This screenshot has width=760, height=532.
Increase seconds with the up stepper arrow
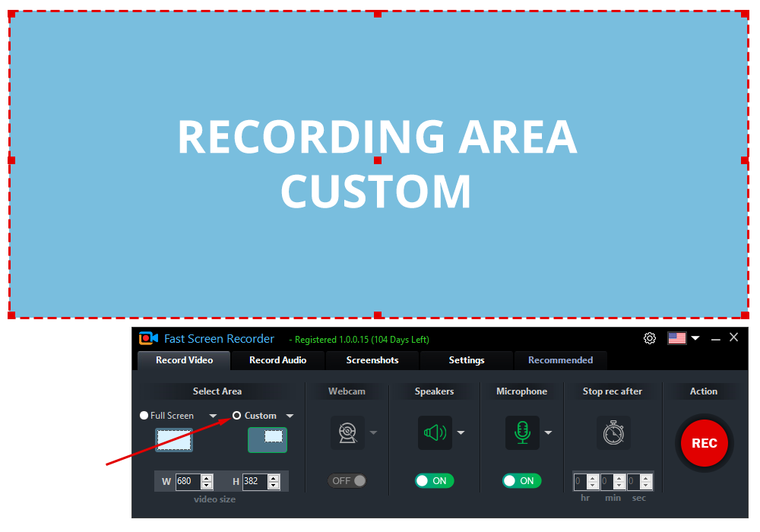(x=646, y=478)
